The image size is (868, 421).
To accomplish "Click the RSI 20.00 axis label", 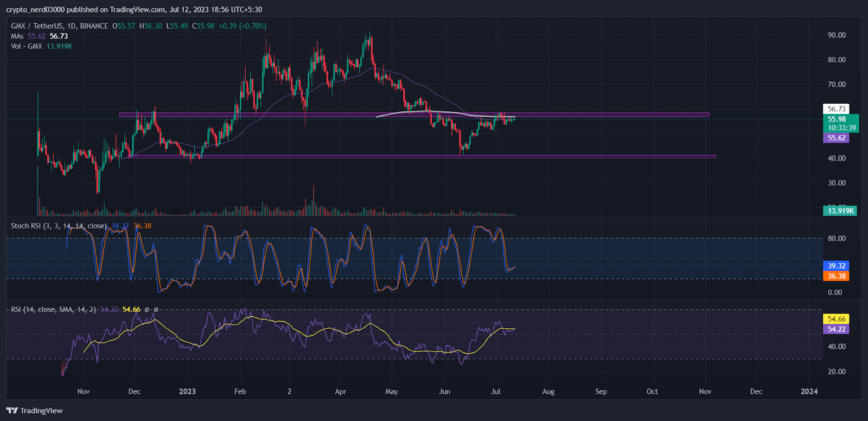I will [837, 372].
